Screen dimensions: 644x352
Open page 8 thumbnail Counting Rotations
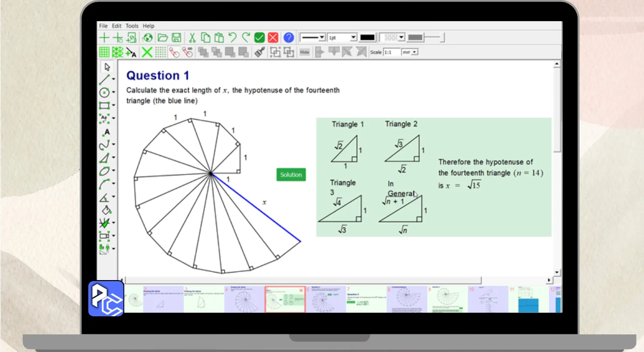click(407, 299)
